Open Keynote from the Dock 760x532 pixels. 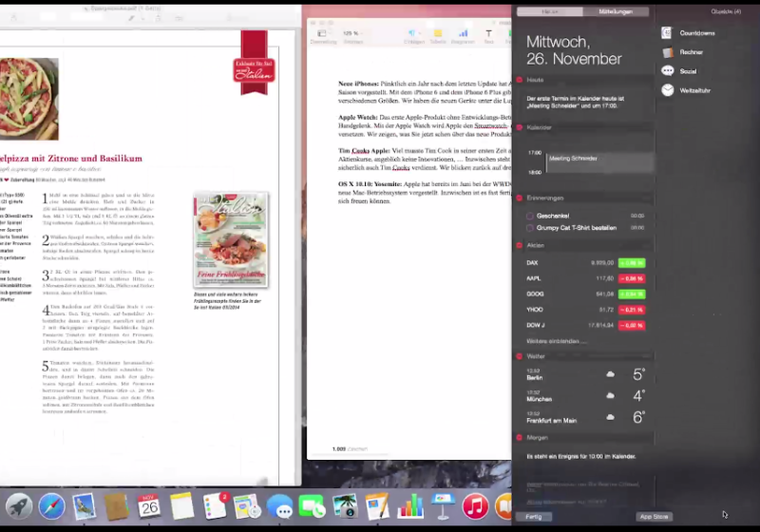[443, 506]
